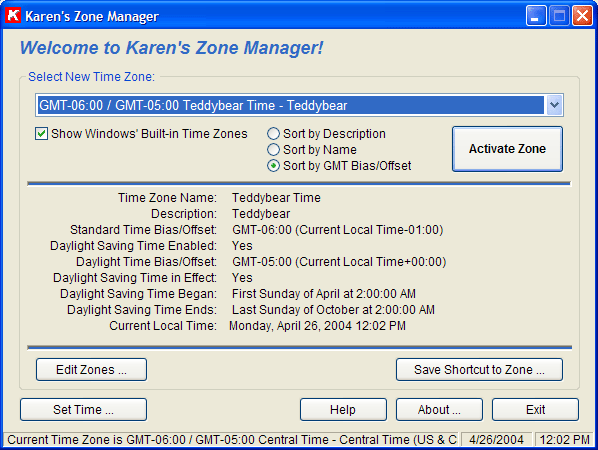Screen dimensions: 598x450
Task: Click 'Daylight Saving Time in Effect:' label
Action: click(x=135, y=278)
